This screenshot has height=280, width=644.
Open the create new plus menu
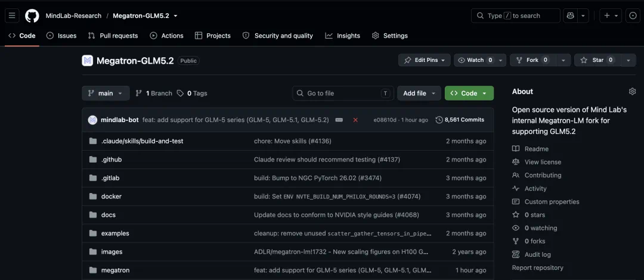[x=611, y=15]
